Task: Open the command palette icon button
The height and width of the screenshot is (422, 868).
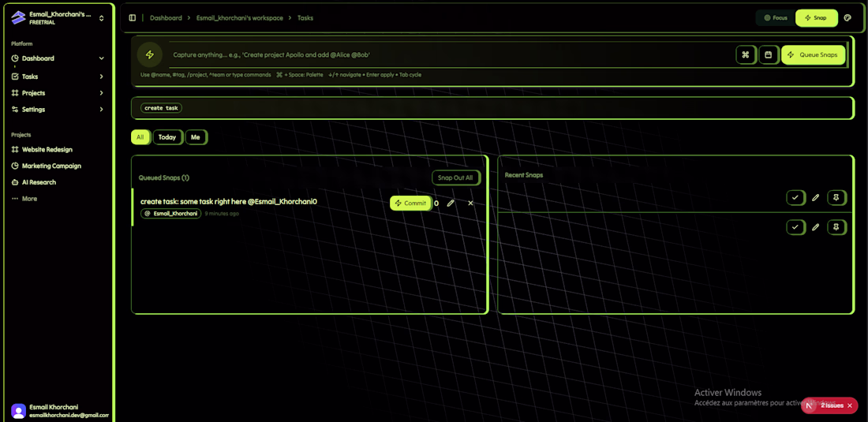Action: (x=746, y=54)
